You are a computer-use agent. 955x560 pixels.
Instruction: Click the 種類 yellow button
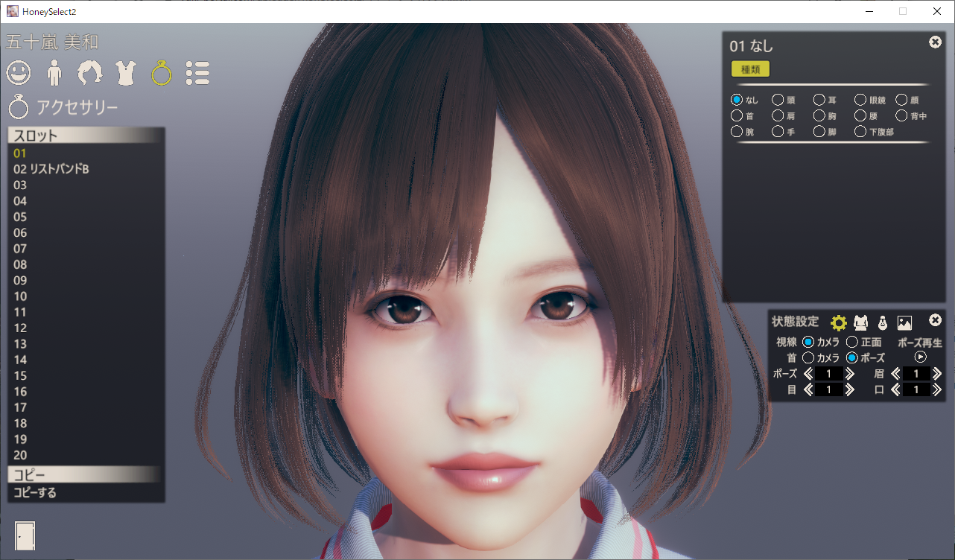point(750,69)
